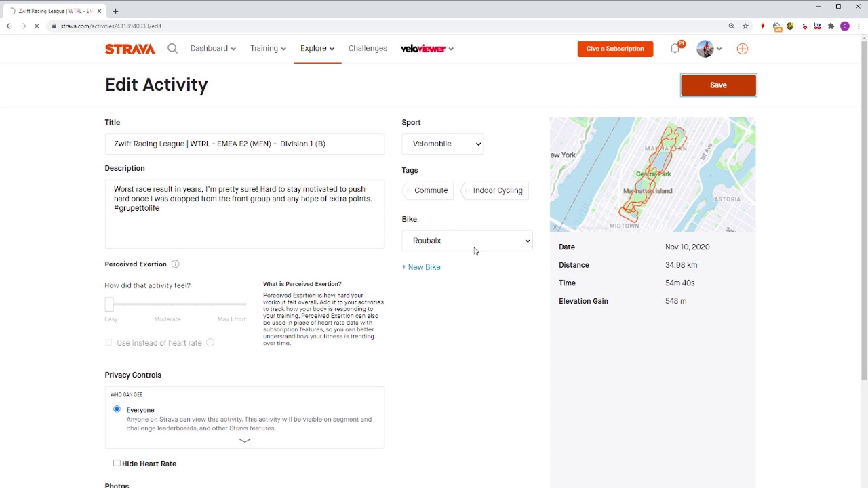
Task: Click the plus upload activity icon
Action: 743,49
